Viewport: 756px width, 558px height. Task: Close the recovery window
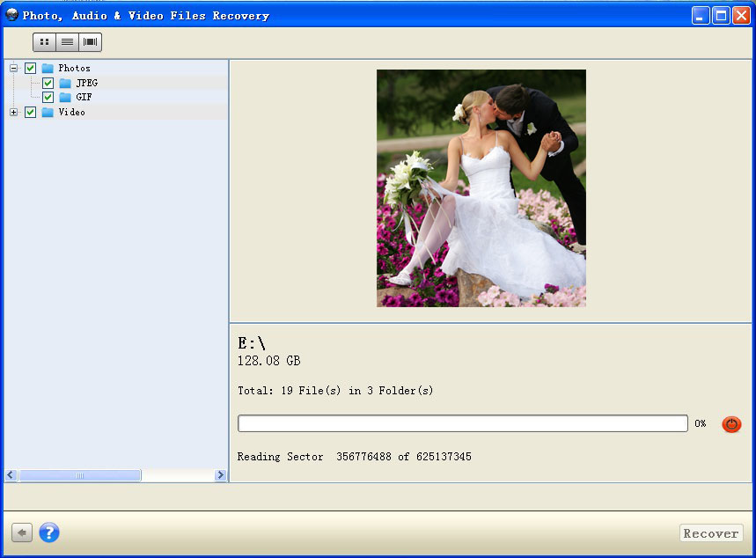[x=741, y=16]
